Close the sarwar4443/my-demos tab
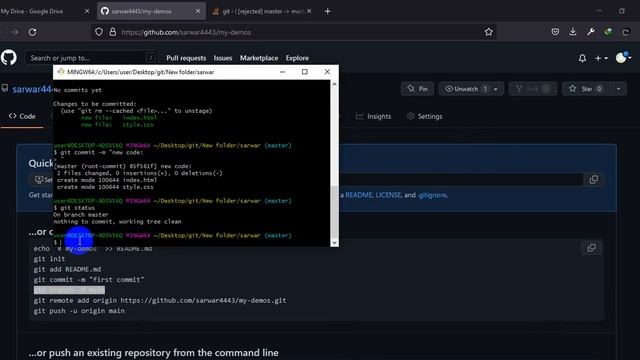The height and width of the screenshot is (360, 640). pyautogui.click(x=198, y=11)
